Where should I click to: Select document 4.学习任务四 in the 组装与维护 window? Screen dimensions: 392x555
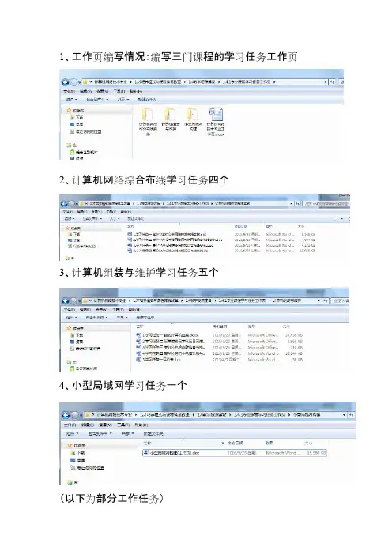pyautogui.click(x=171, y=353)
